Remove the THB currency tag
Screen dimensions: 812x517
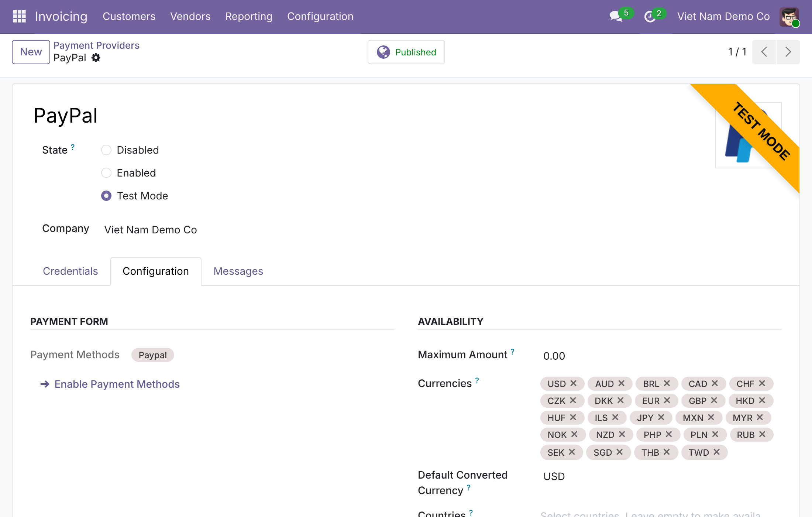[x=667, y=452]
